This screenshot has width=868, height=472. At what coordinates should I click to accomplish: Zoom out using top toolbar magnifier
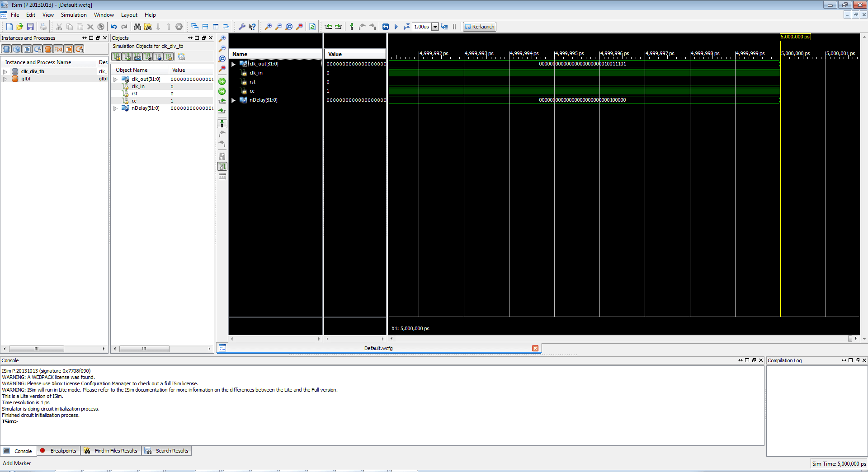point(278,27)
